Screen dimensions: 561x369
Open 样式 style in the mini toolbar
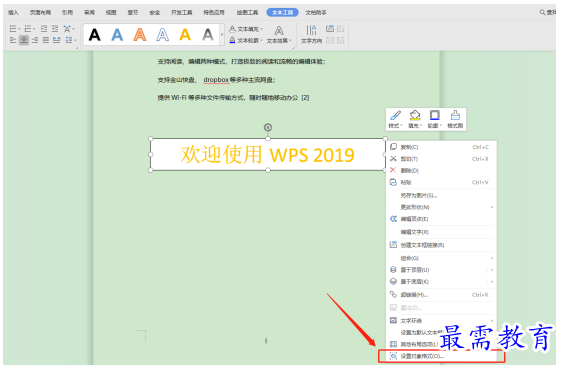coord(395,120)
